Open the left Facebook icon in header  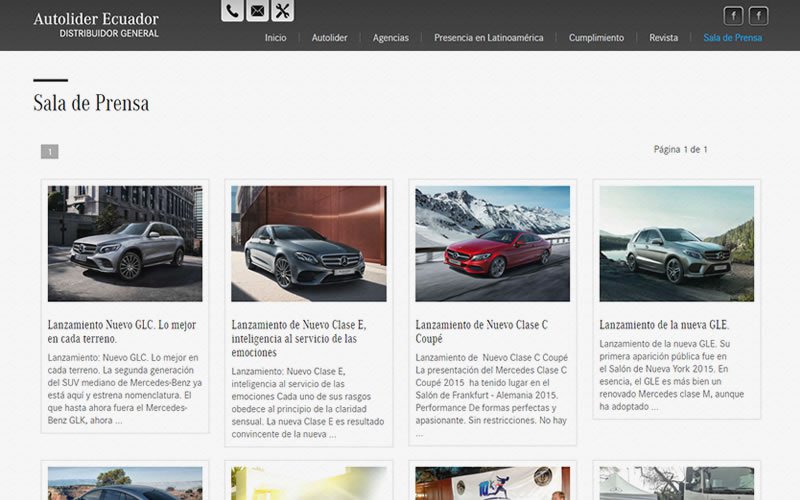(x=734, y=15)
